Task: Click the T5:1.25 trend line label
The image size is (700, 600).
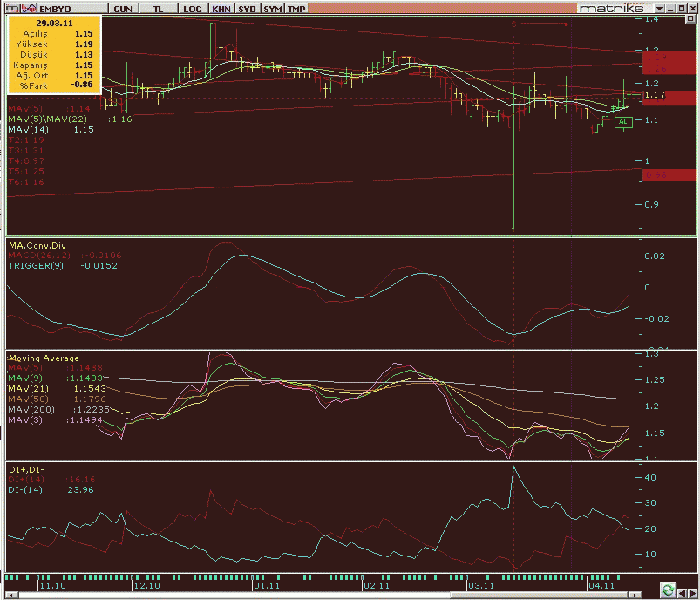Action: click(26, 172)
